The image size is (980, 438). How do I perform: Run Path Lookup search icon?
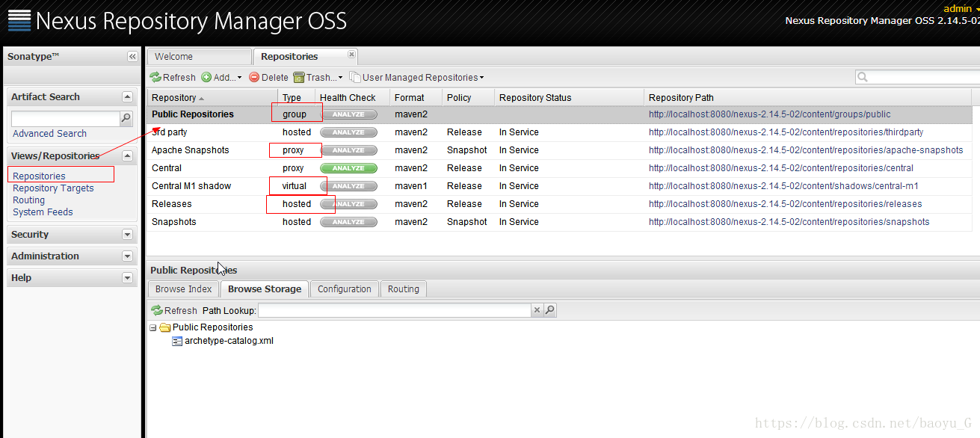tap(549, 310)
